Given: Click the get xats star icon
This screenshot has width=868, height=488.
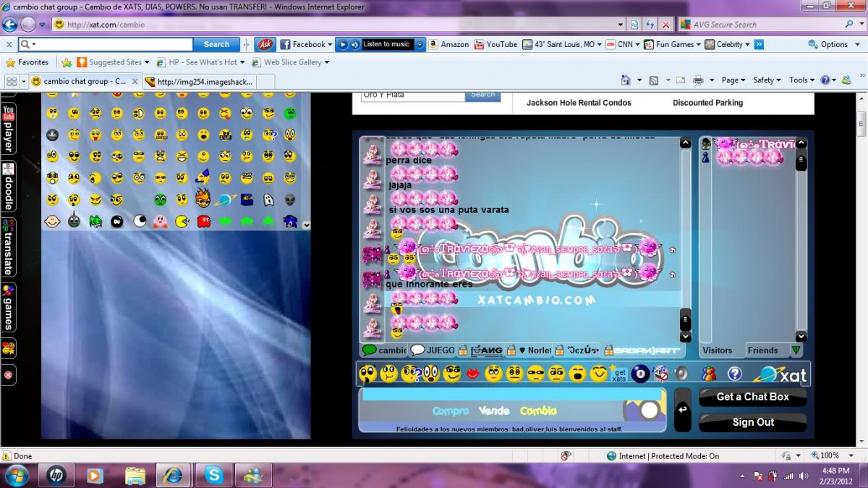Looking at the screenshot, I should point(619,374).
